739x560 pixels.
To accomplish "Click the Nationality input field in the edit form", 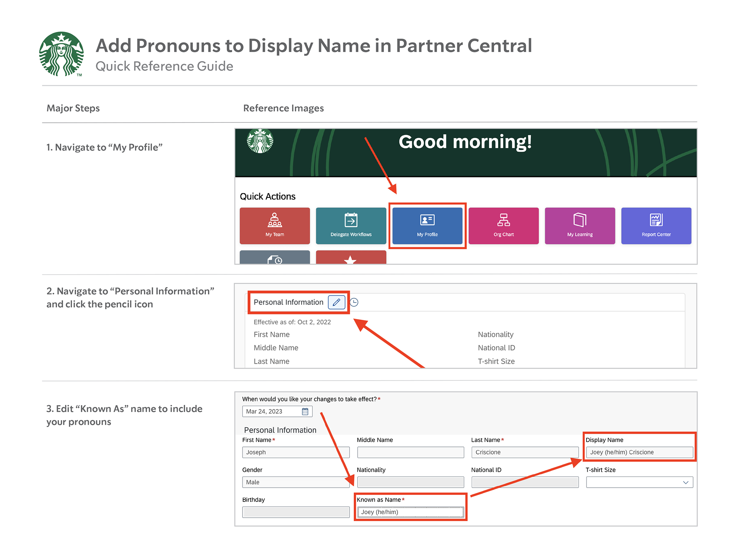I will point(410,482).
